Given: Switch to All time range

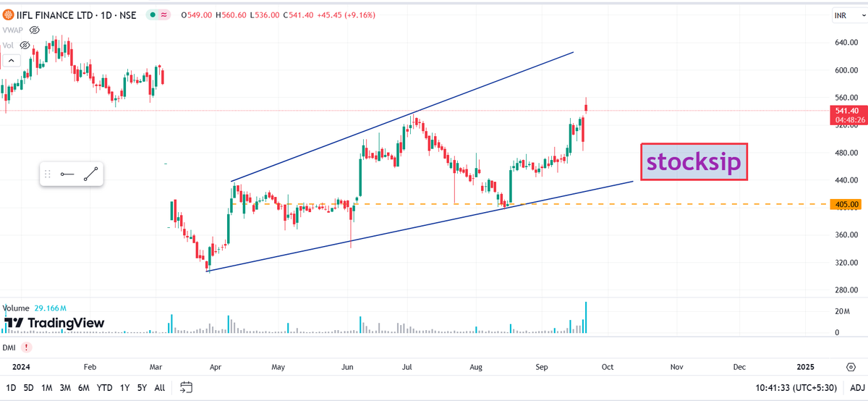Looking at the screenshot, I should click(160, 387).
